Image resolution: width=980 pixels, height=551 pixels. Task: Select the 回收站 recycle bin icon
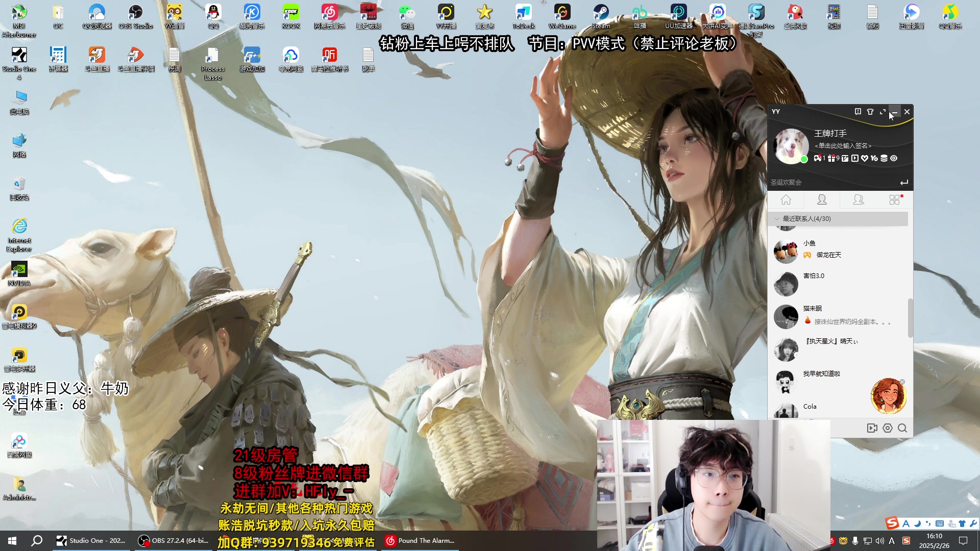[x=19, y=188]
